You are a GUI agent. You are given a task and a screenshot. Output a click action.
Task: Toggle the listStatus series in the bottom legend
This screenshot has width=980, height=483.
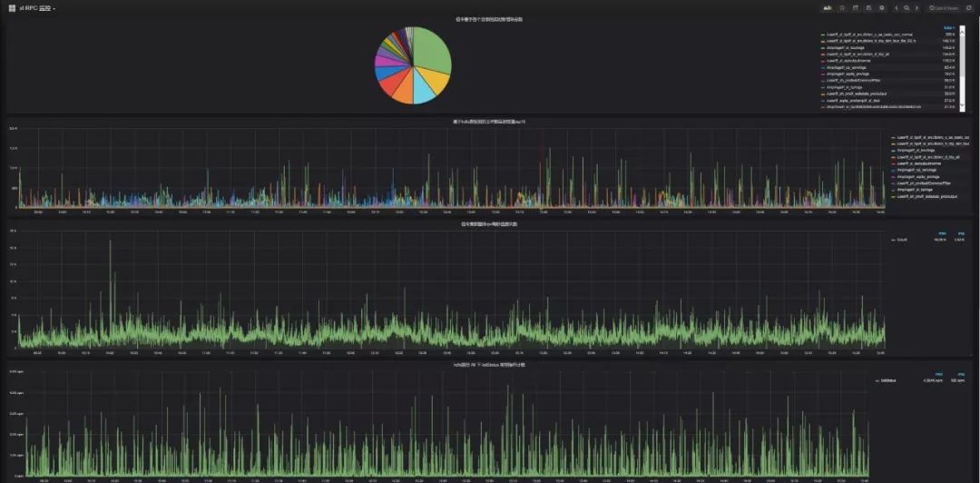tap(886, 379)
